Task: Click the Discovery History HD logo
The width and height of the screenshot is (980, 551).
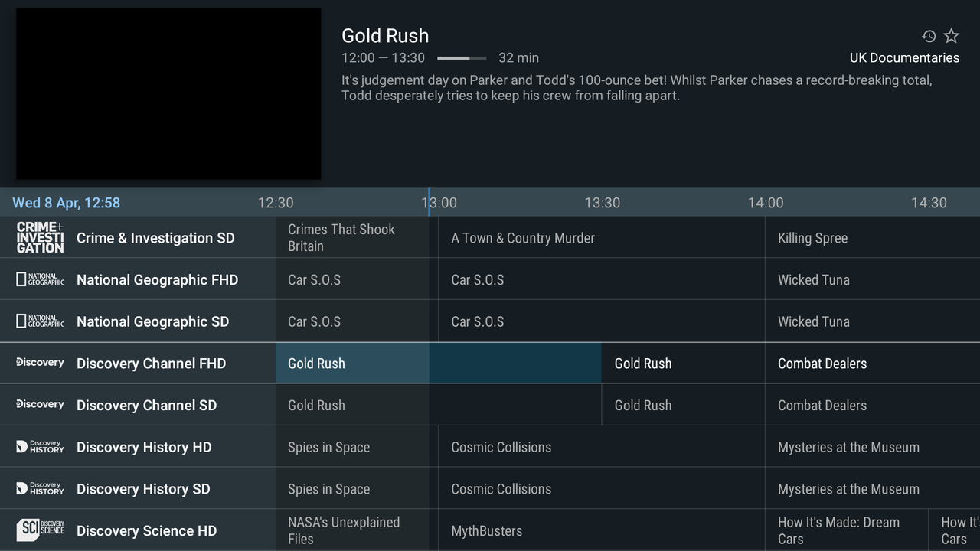Action: 41,446
